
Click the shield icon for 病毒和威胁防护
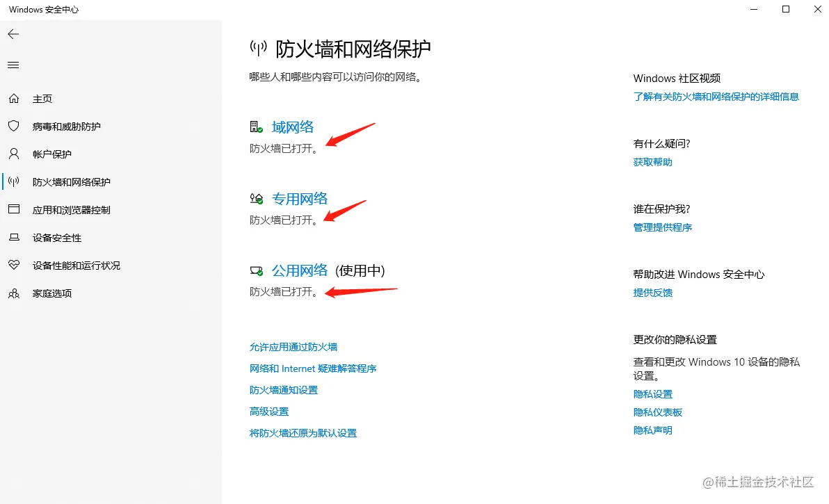[x=14, y=126]
